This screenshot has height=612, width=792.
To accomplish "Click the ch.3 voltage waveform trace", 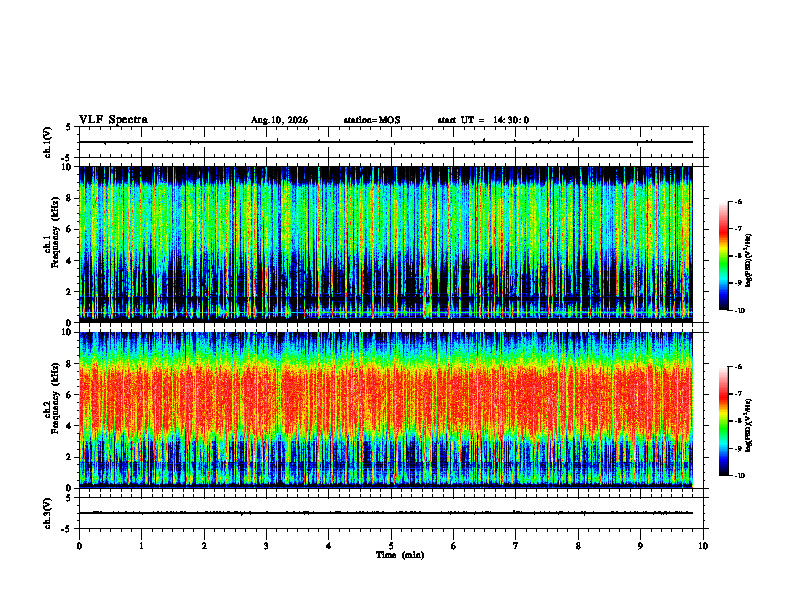I will (x=386, y=513).
